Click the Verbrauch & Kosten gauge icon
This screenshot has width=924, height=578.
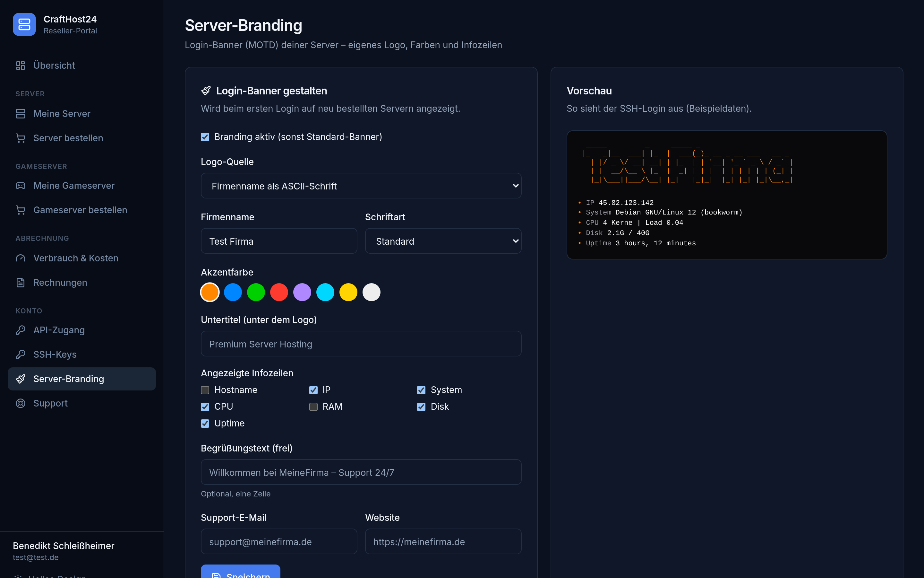pos(21,258)
